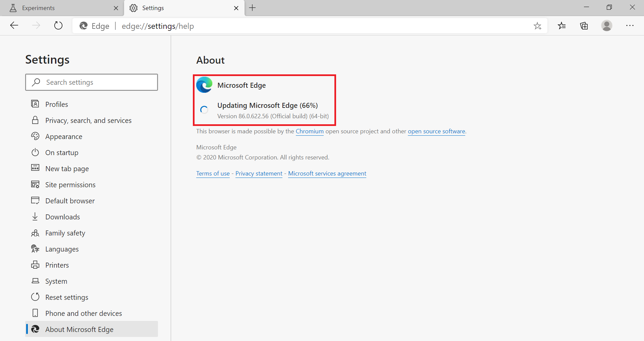The width and height of the screenshot is (644, 341).
Task: Open the browser profile avatar
Action: tap(607, 25)
